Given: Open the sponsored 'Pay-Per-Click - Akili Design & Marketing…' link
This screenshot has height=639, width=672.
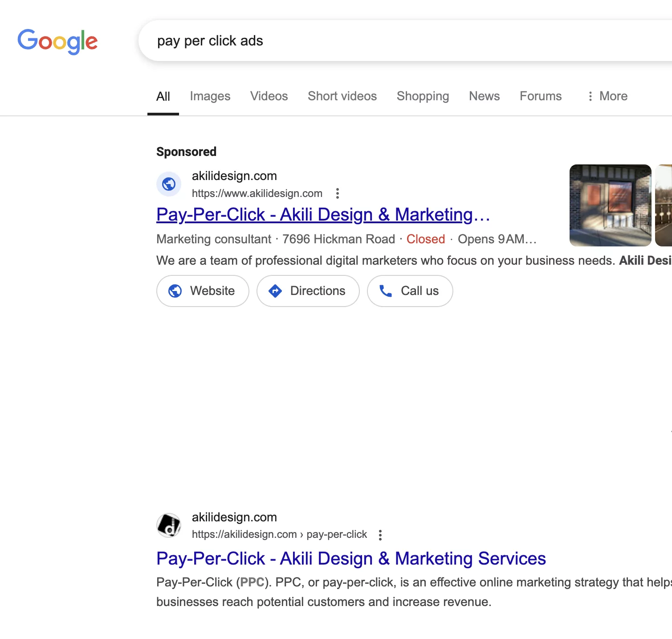Looking at the screenshot, I should tap(323, 215).
